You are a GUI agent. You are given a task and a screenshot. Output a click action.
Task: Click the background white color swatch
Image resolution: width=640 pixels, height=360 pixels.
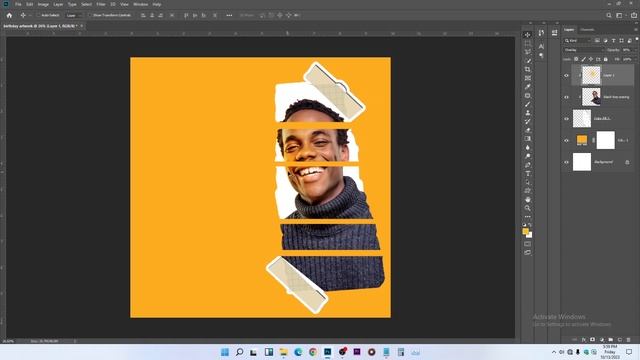point(529,236)
